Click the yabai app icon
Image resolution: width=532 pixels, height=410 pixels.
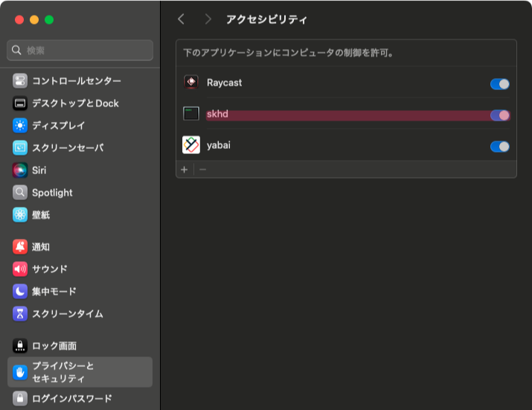[191, 145]
